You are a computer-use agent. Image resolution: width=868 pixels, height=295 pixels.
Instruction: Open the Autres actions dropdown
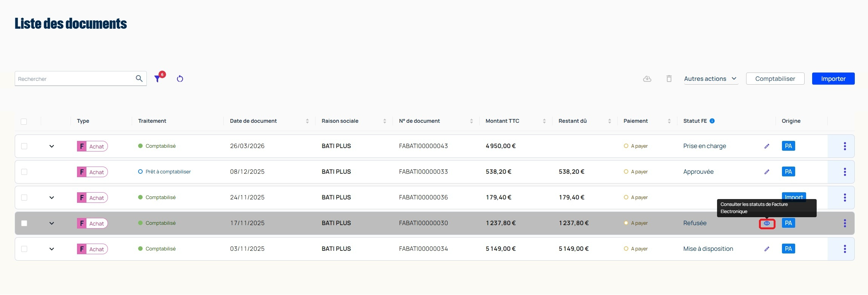711,79
